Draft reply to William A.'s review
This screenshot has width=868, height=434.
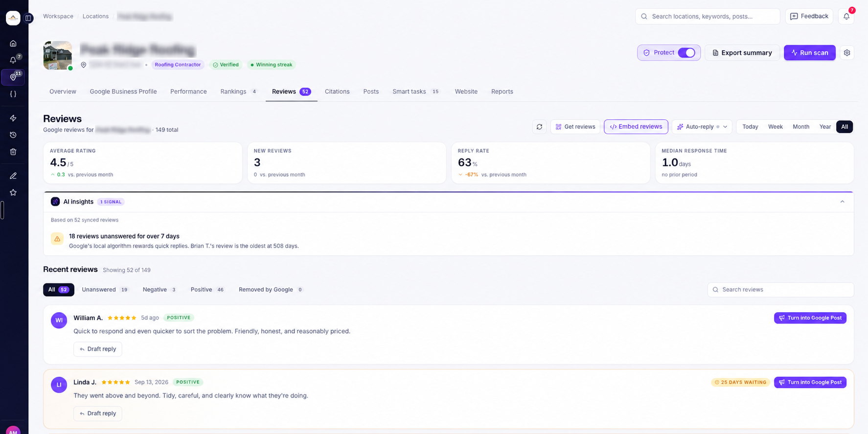[98, 349]
